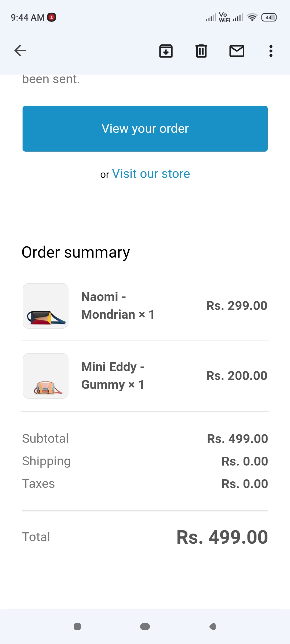
Task: Tap the Mini Eddy Gummy bag thumbnail
Action: pyautogui.click(x=46, y=376)
